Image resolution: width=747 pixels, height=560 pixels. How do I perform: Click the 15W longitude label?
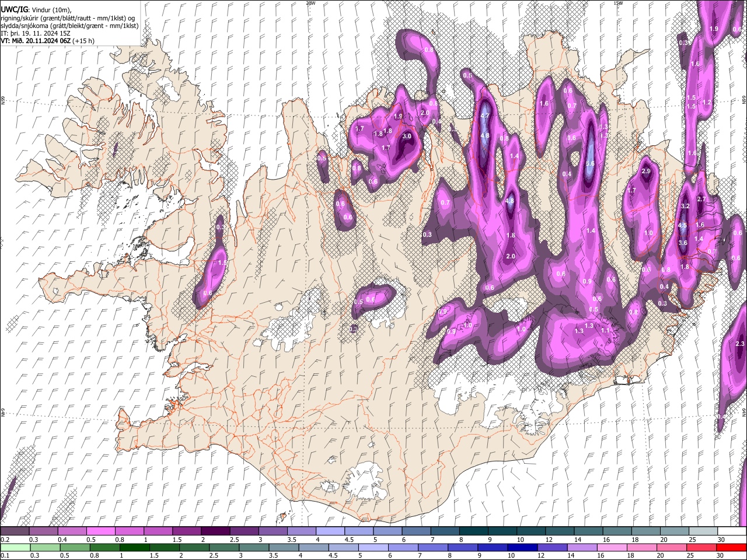pos(618,3)
